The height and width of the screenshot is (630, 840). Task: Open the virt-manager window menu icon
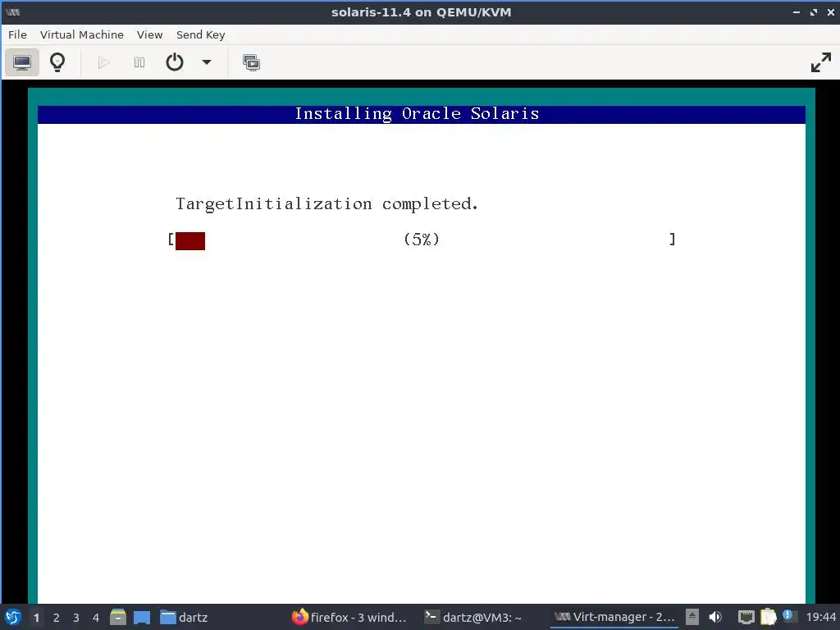tap(13, 11)
